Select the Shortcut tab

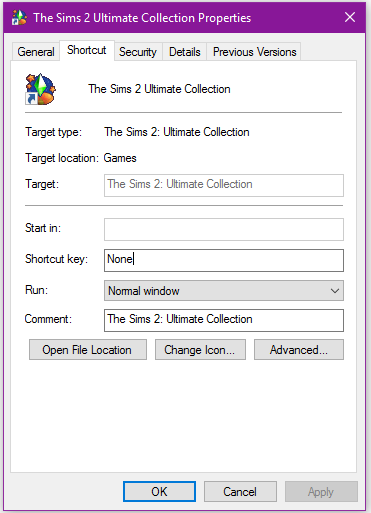point(87,50)
